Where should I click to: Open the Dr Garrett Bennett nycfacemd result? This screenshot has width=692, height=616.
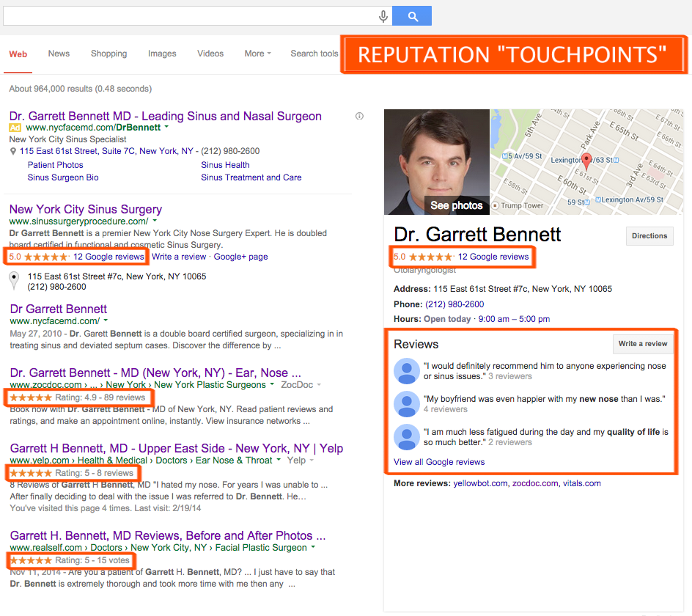(58, 309)
